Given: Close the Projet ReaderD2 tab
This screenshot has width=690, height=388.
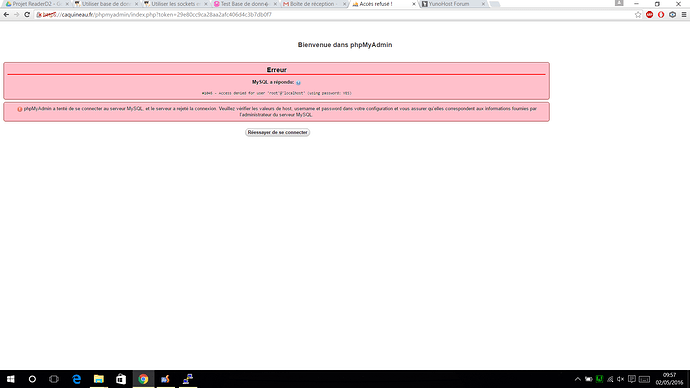Looking at the screenshot, I should pos(67,4).
